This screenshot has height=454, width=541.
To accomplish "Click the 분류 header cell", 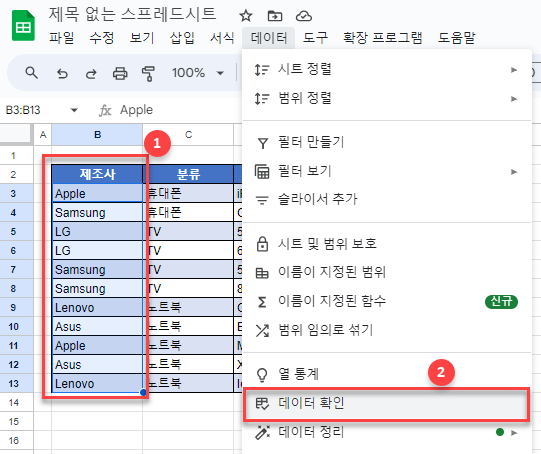I will pos(188,174).
